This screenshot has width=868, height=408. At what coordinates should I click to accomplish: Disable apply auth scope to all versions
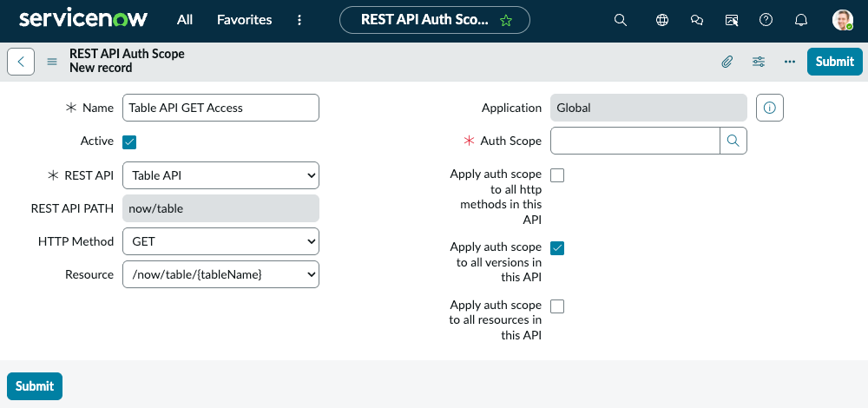[x=557, y=248]
